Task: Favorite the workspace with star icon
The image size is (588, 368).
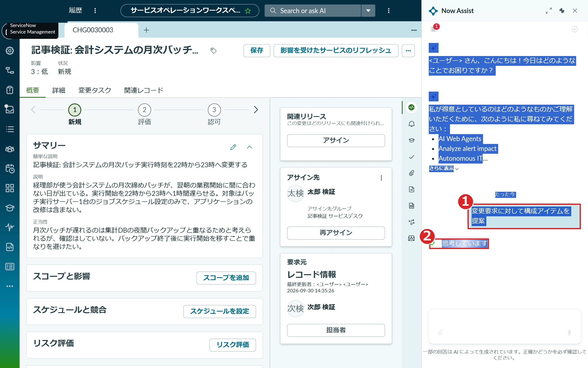Action: (x=248, y=11)
